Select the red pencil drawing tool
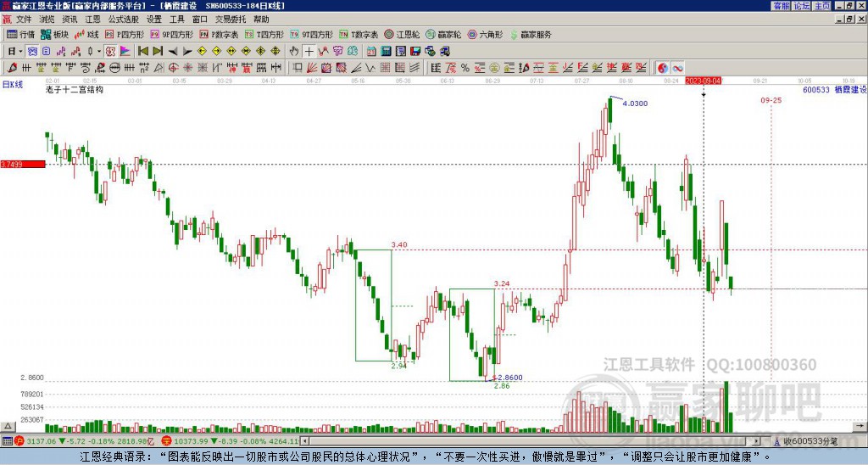The width and height of the screenshot is (868, 465). [x=12, y=68]
